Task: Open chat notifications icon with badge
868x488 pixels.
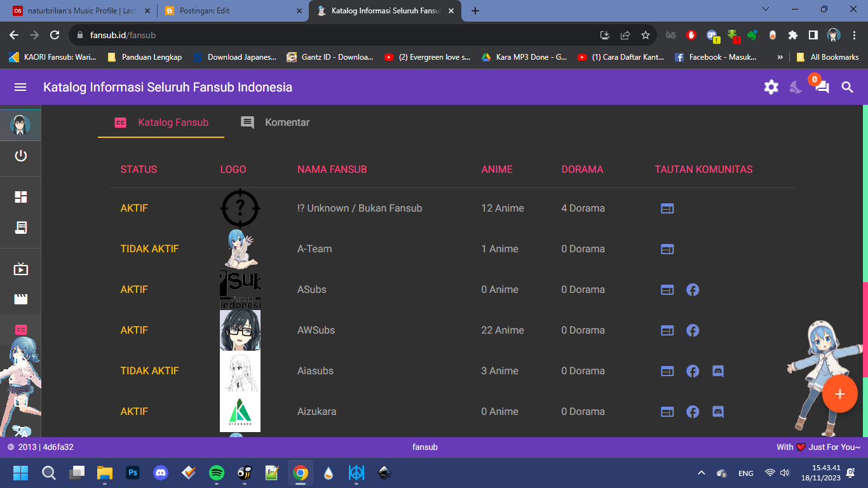Action: 822,87
